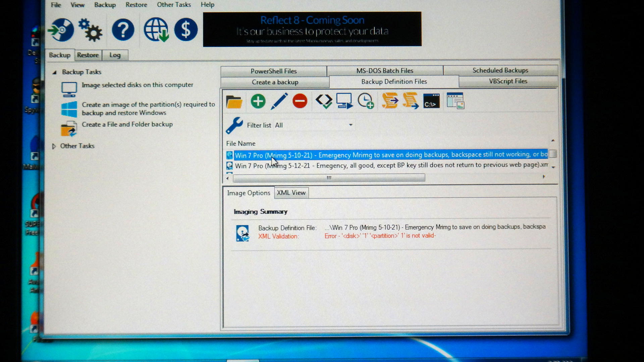
Task: Click the red minus delete icon
Action: pos(300,101)
